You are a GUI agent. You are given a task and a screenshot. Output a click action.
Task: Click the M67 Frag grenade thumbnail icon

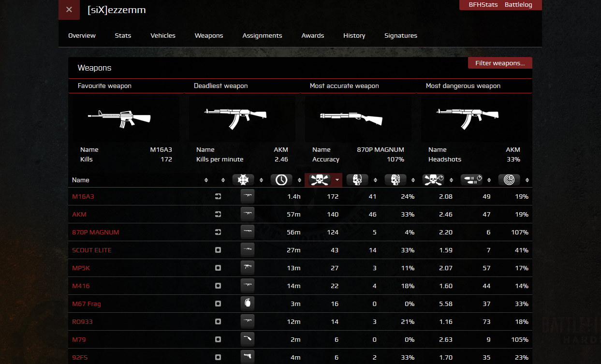pyautogui.click(x=248, y=304)
